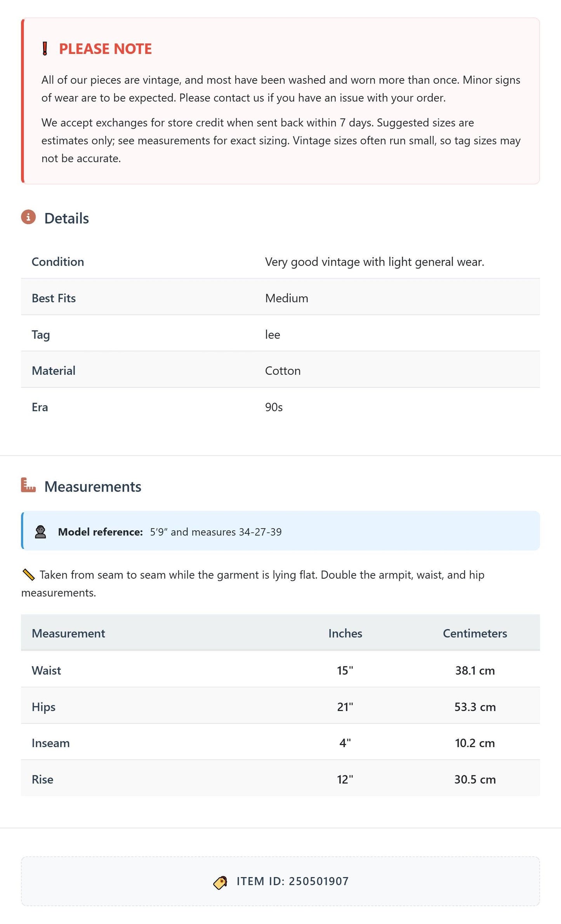Select the Inches column header
561x924 pixels.
tap(345, 633)
